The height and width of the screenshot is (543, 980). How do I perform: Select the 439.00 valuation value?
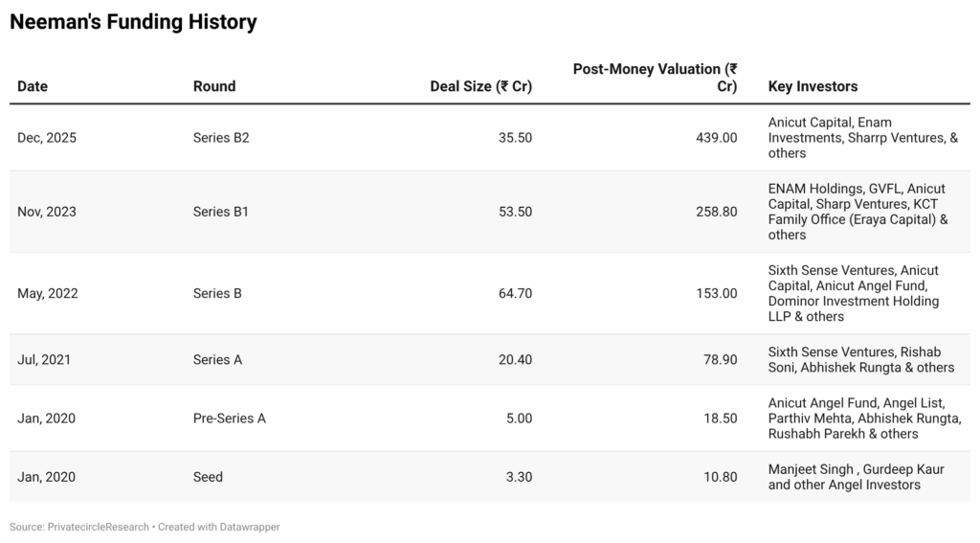pyautogui.click(x=716, y=137)
